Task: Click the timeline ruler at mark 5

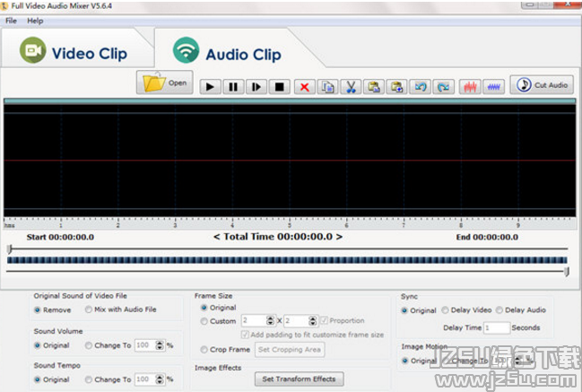Action: (x=290, y=225)
